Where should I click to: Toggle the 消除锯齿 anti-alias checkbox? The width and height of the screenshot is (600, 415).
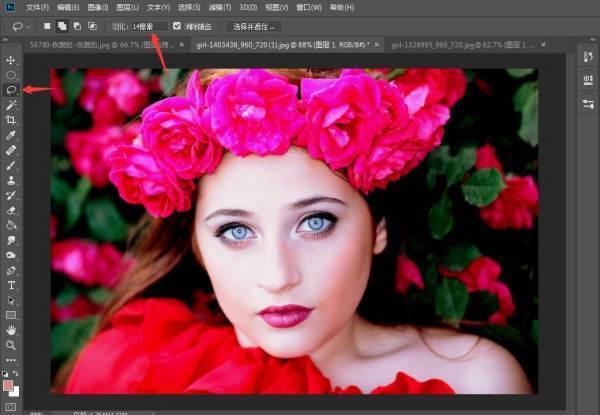(x=177, y=26)
